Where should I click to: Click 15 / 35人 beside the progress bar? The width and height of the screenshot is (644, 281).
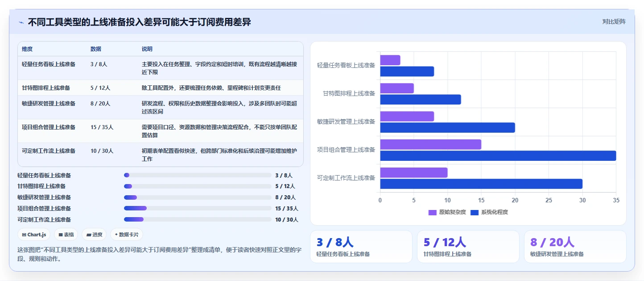pos(287,209)
